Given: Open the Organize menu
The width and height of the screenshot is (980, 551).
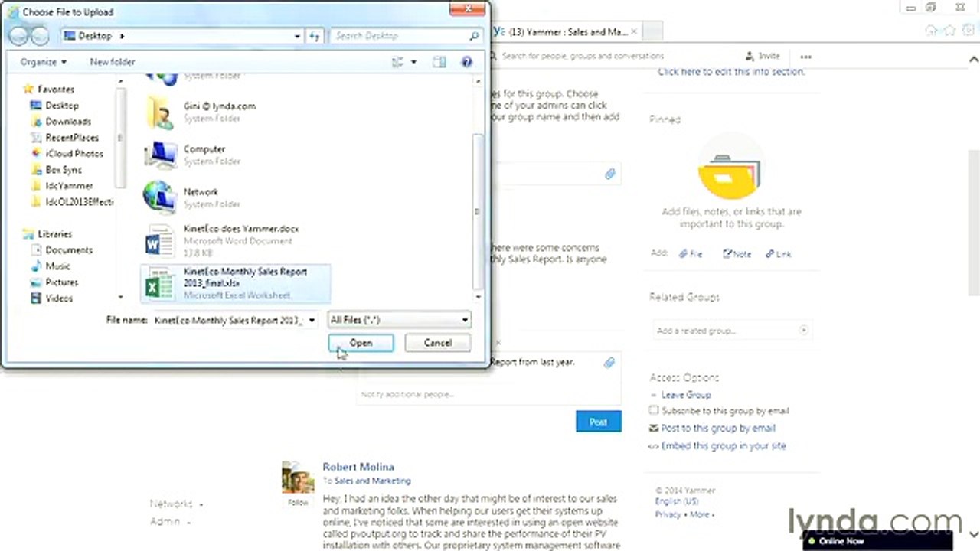Looking at the screenshot, I should [44, 62].
